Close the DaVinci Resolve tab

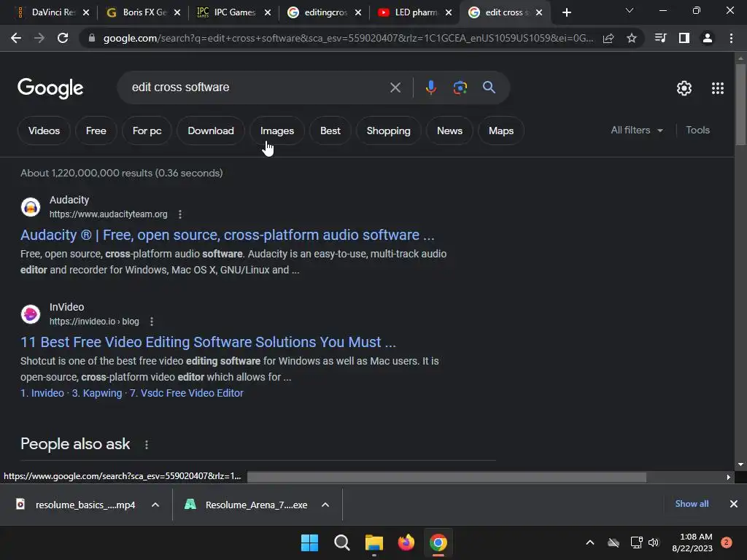pyautogui.click(x=86, y=12)
